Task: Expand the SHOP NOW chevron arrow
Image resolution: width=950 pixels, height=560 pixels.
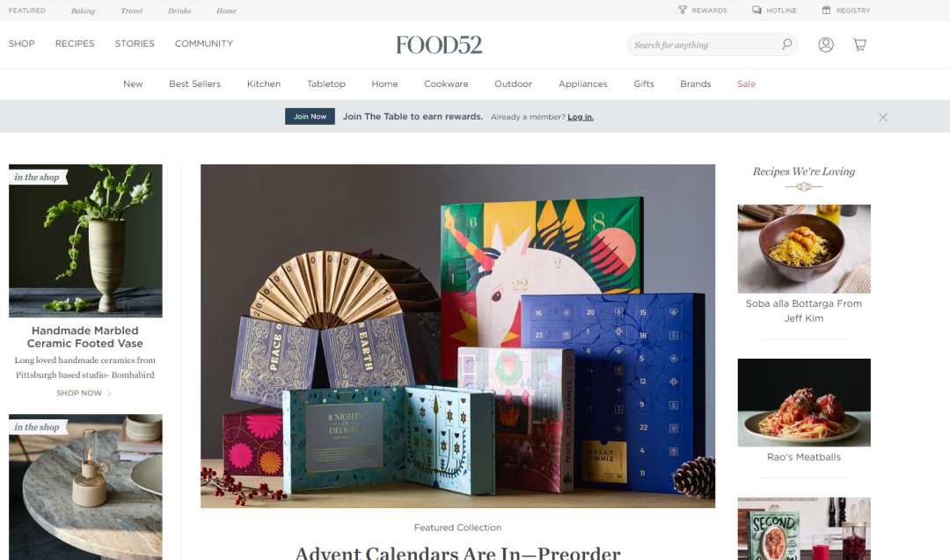Action: (109, 393)
